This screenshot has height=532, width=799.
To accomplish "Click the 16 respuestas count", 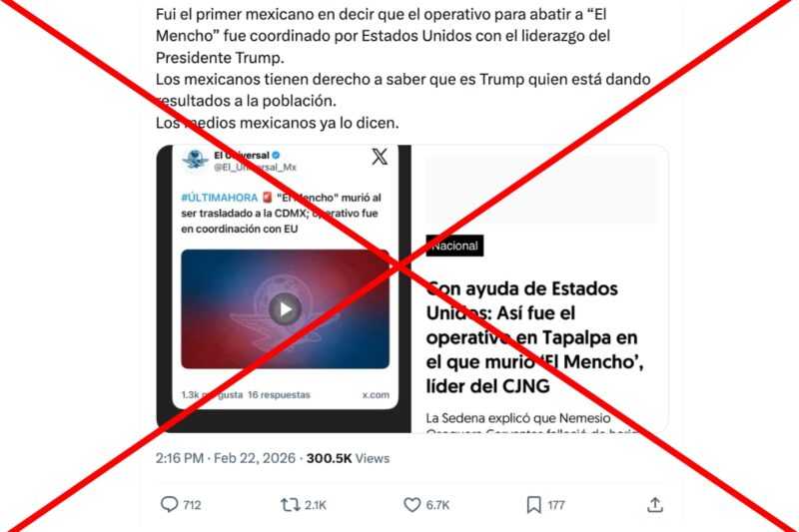I will point(279,394).
